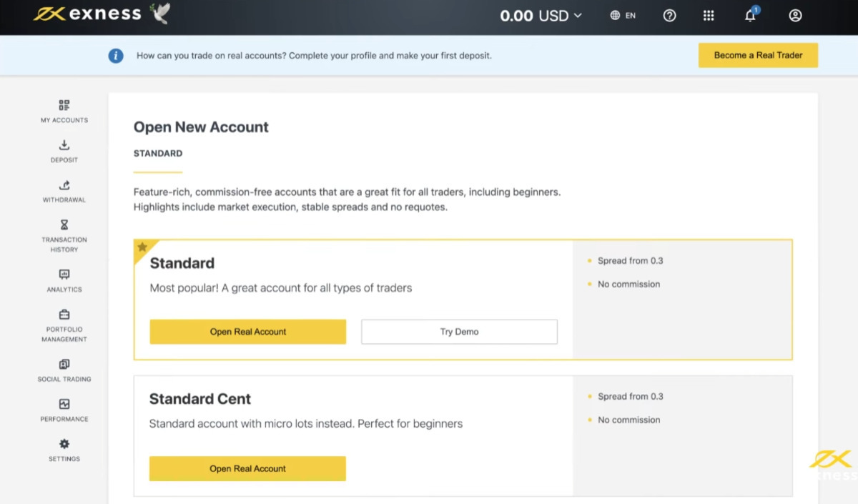Screen dimensions: 858x504
Task: View Transaction History
Action: 64,236
